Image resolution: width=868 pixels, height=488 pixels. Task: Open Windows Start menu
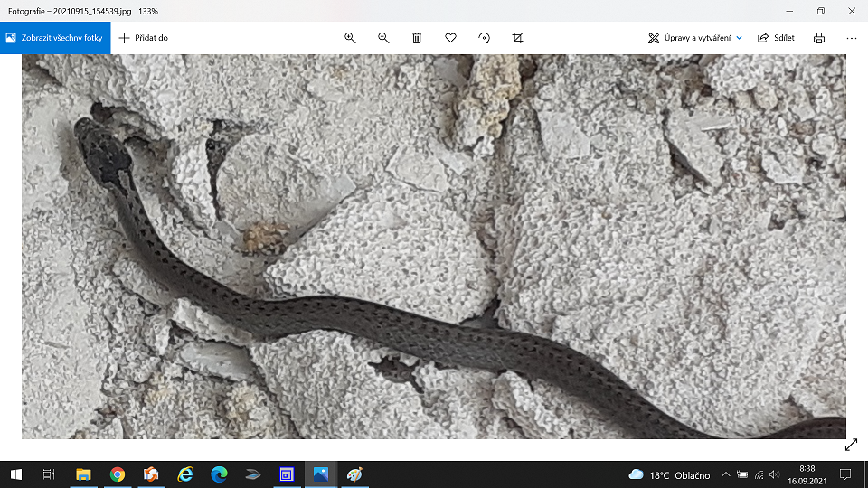(x=15, y=474)
